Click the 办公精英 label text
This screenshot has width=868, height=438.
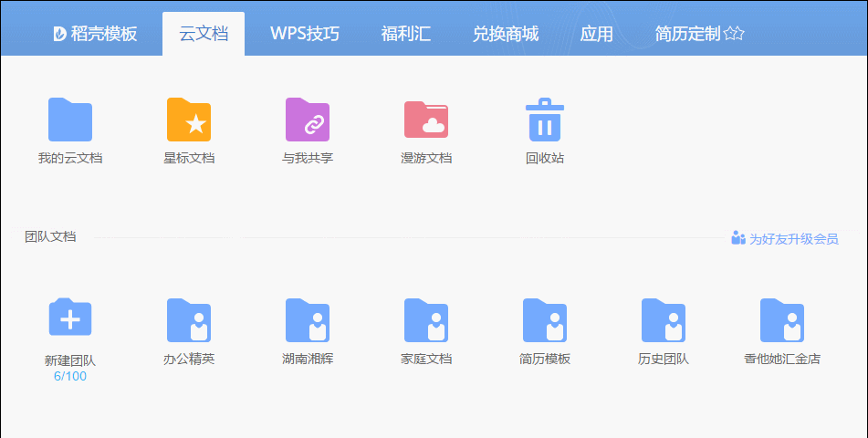[x=189, y=359]
